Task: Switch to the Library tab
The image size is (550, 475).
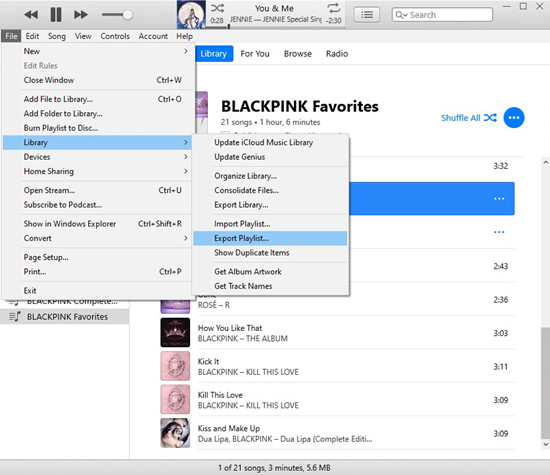Action: click(x=214, y=54)
